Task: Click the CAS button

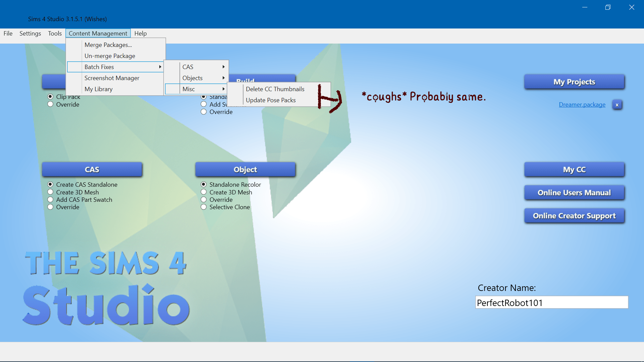Action: tap(92, 169)
